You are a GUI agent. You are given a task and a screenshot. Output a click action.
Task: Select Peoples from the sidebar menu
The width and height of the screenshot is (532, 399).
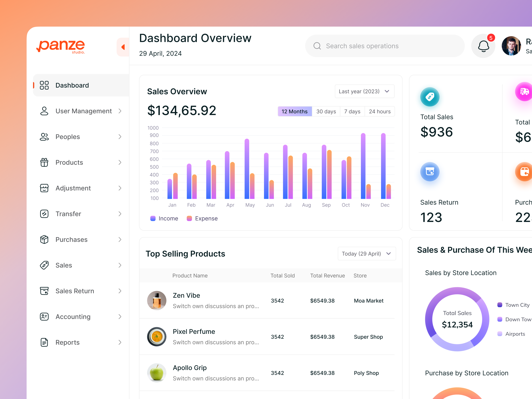coord(67,137)
